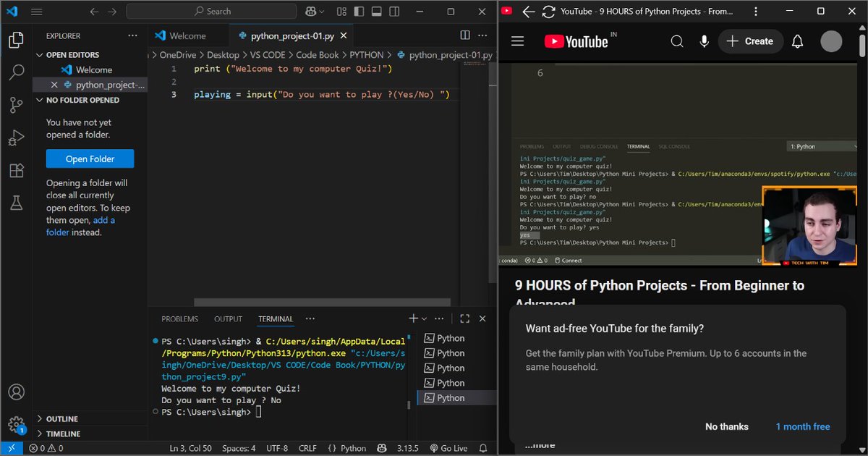Close the terminal panel

pyautogui.click(x=482, y=318)
